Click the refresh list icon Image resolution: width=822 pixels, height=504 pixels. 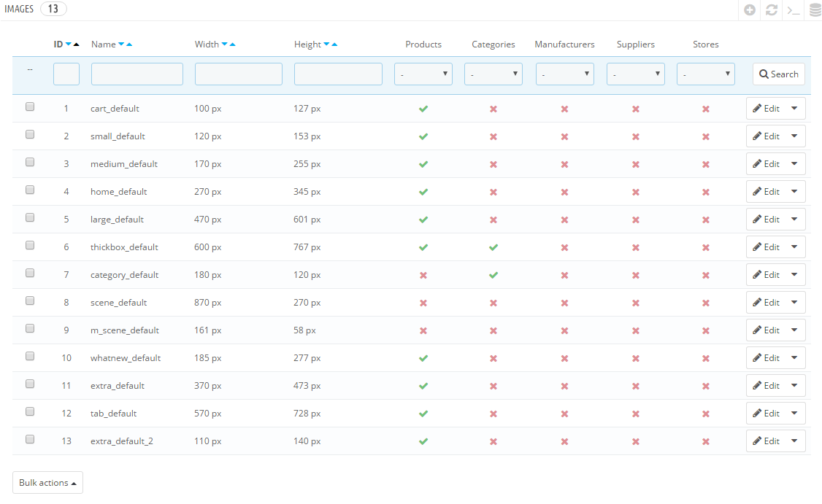pos(772,10)
